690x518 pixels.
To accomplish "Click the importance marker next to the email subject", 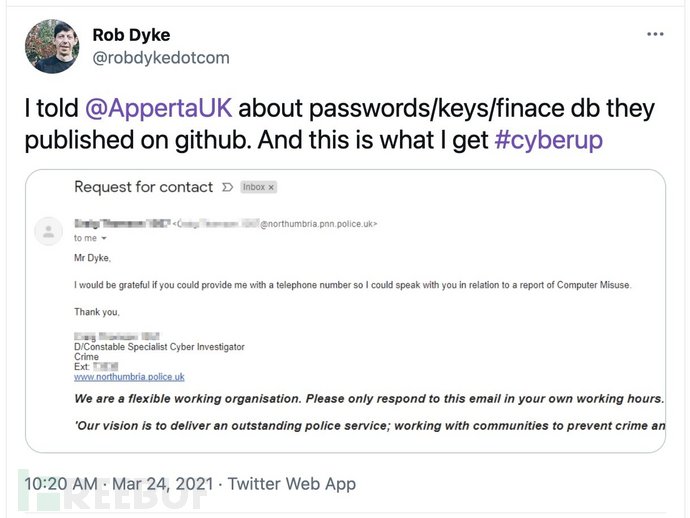I will coord(226,187).
